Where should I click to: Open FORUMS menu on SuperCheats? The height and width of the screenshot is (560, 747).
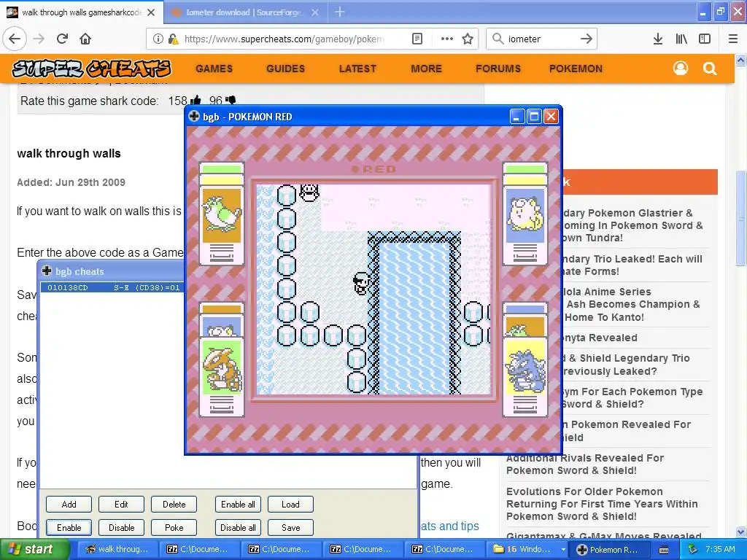click(x=498, y=69)
